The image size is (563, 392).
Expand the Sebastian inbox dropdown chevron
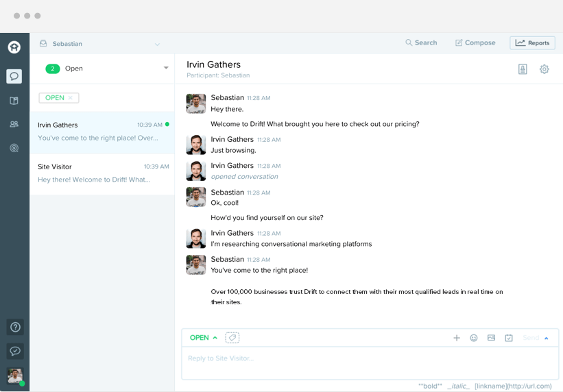(157, 44)
